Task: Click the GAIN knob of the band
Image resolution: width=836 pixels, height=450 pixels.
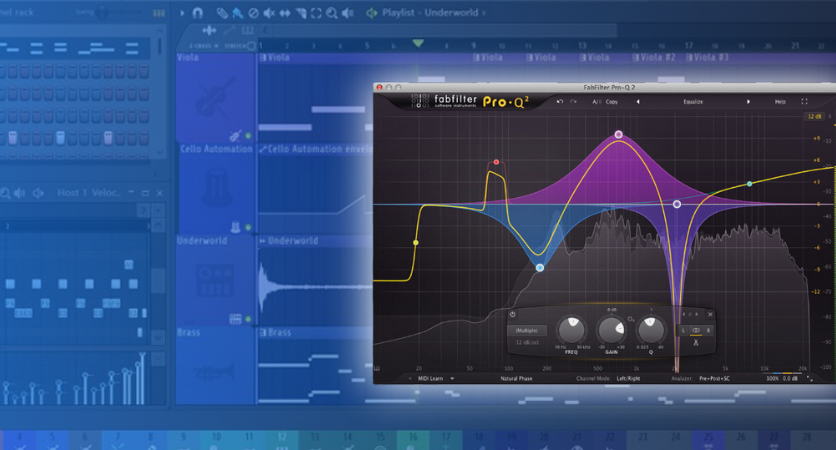Action: (x=611, y=329)
